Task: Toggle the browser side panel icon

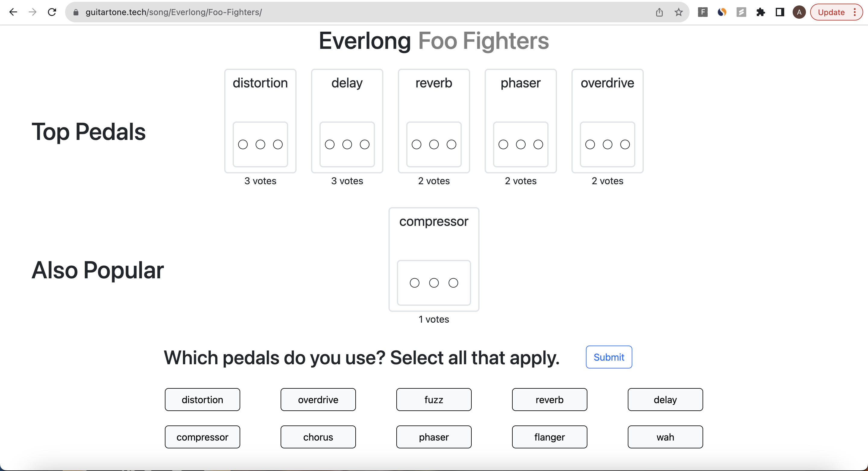Action: [780, 12]
